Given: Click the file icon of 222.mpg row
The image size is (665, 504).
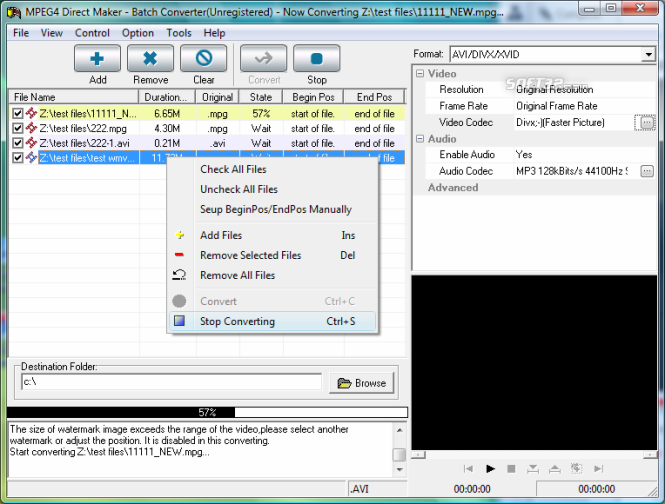Looking at the screenshot, I should pyautogui.click(x=31, y=128).
